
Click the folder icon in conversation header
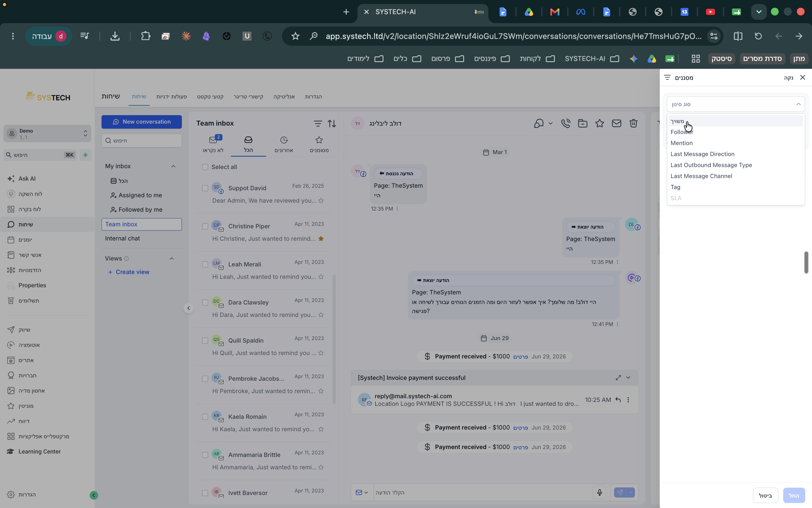tap(583, 123)
